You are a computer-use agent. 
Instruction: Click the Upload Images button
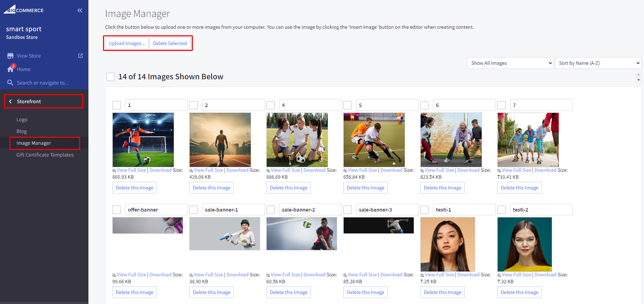point(127,43)
